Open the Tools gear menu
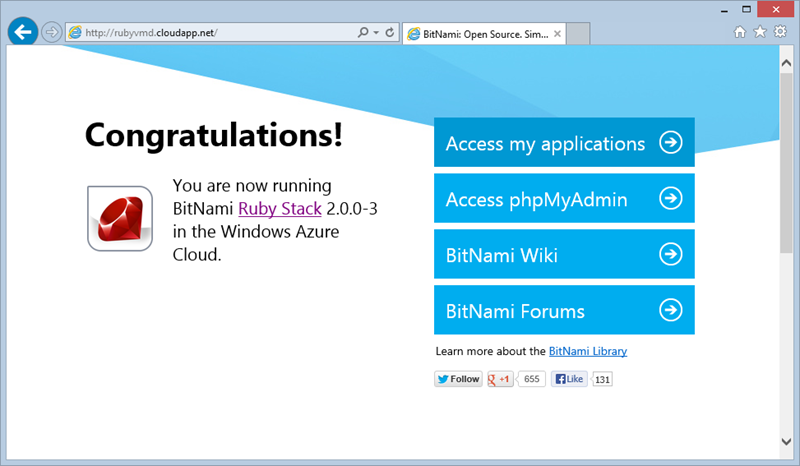The height and width of the screenshot is (466, 800). 781,32
